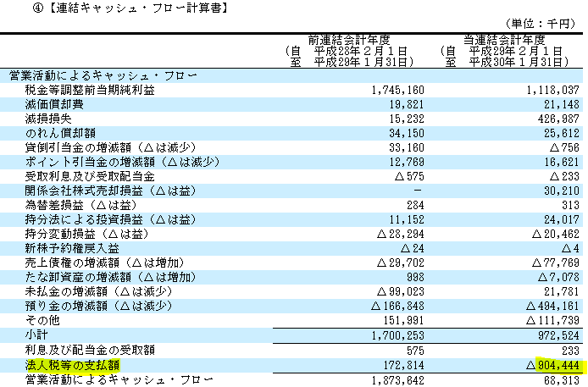Click the subtotal value 972,524
Viewport: 588px width, 387px height.
[558, 335]
